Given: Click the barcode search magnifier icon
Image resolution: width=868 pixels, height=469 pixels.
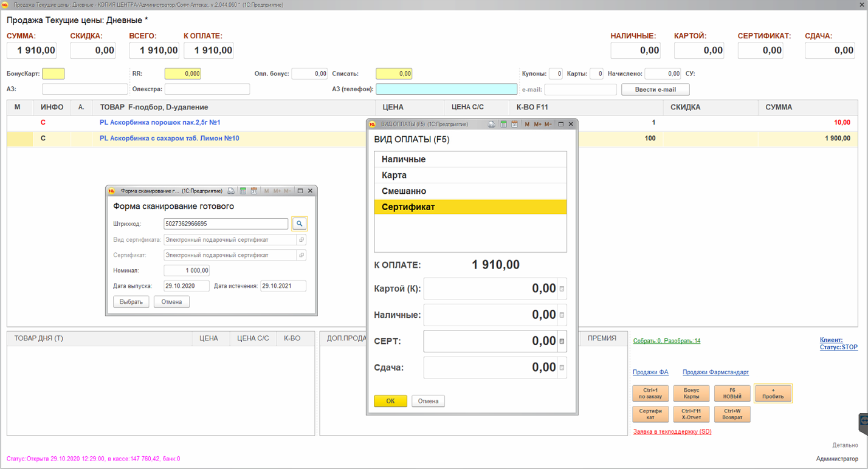Looking at the screenshot, I should (x=300, y=224).
